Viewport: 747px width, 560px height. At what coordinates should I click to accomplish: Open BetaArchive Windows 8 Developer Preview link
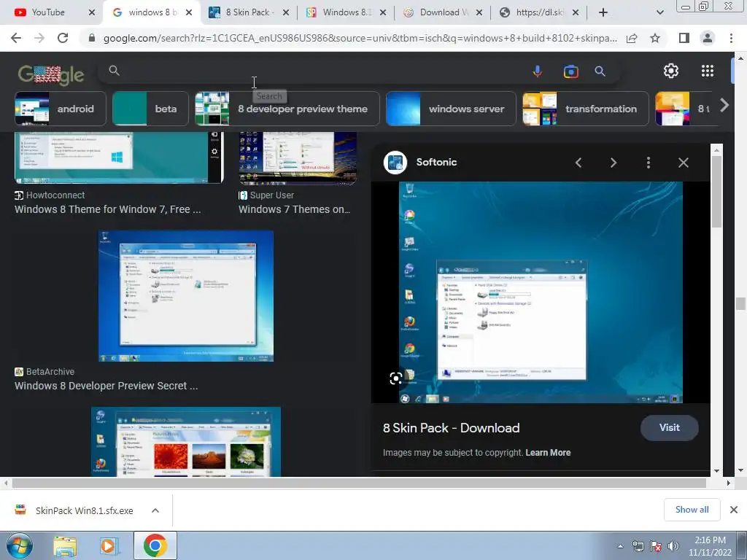tap(107, 386)
